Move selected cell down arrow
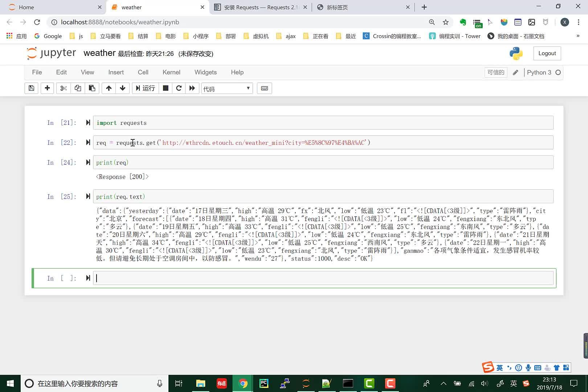This screenshot has height=392, width=588. 123,88
